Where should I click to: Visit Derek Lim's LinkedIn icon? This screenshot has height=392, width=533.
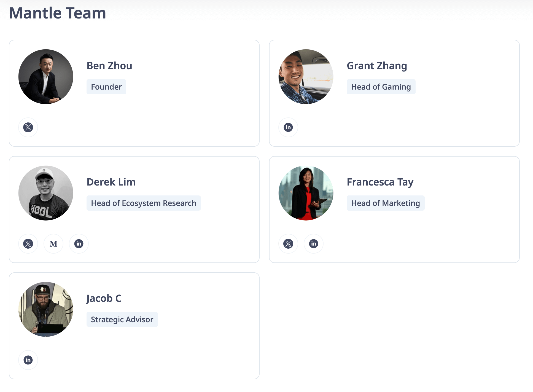(79, 244)
